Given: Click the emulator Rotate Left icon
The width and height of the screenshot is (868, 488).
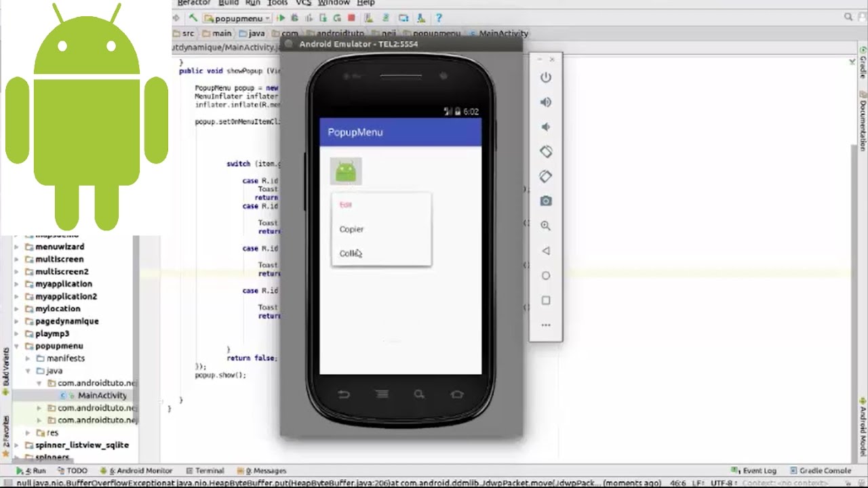Looking at the screenshot, I should click(546, 152).
